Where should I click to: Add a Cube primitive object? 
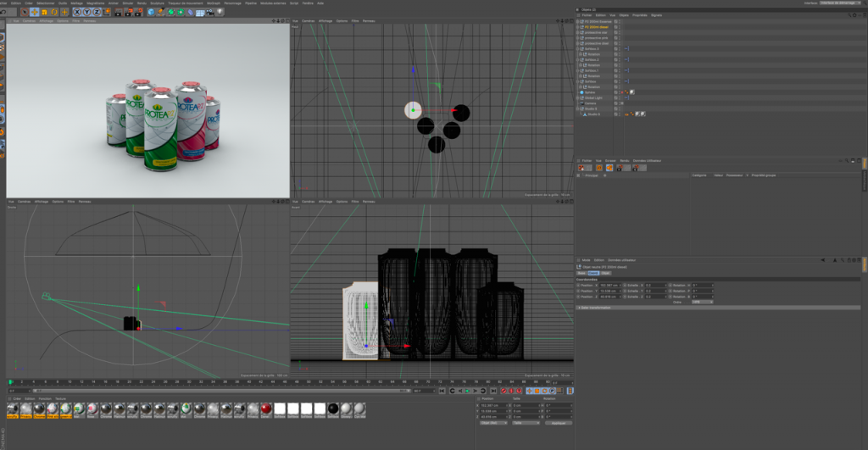(x=151, y=12)
